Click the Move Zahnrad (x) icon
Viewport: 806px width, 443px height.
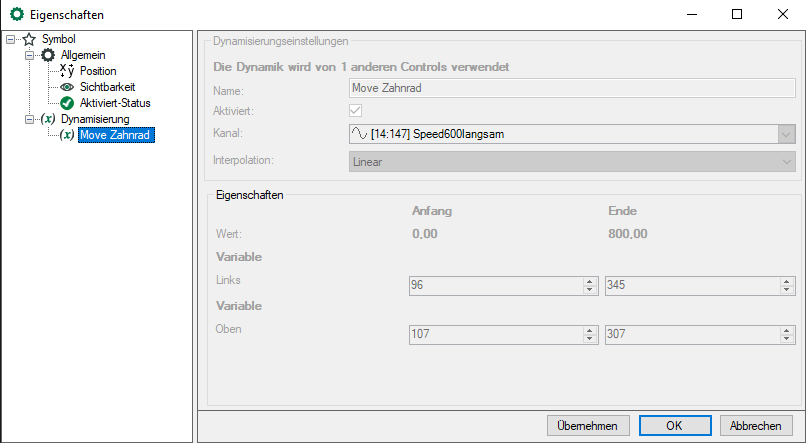67,135
